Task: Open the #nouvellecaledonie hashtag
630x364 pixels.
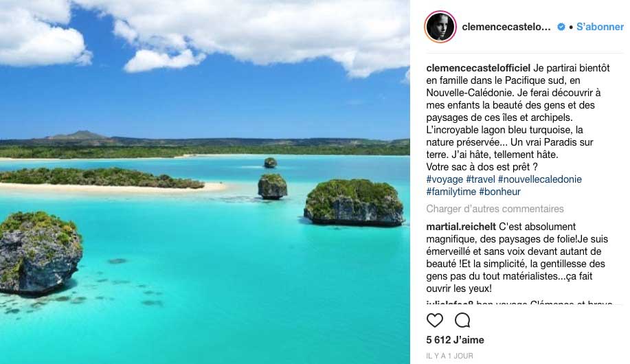Action: point(540,179)
